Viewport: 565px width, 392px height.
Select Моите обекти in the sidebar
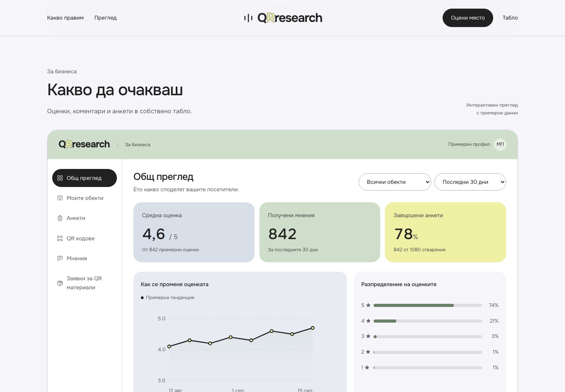point(84,198)
